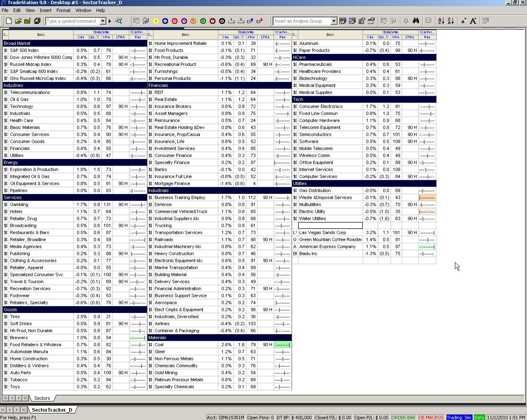The image size is (527, 420).
Task: Select the empty cell above Las Vegas Sands Corp
Action: pos(330,225)
